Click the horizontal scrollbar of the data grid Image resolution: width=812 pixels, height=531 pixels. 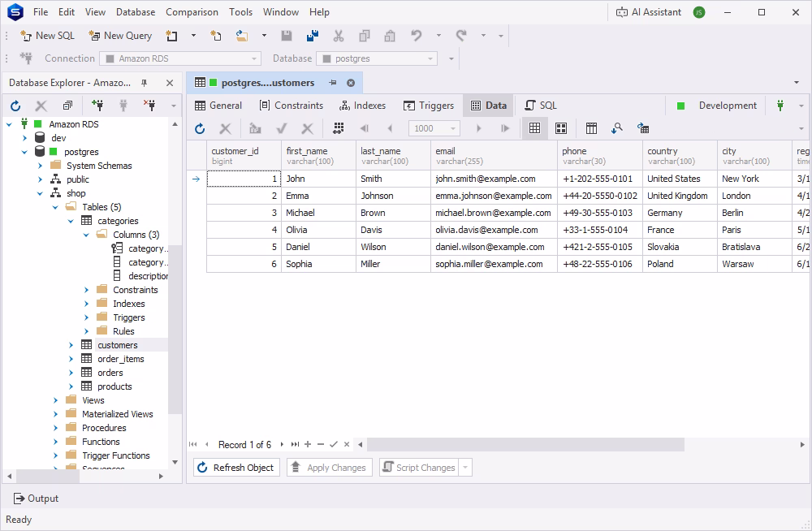pos(525,444)
